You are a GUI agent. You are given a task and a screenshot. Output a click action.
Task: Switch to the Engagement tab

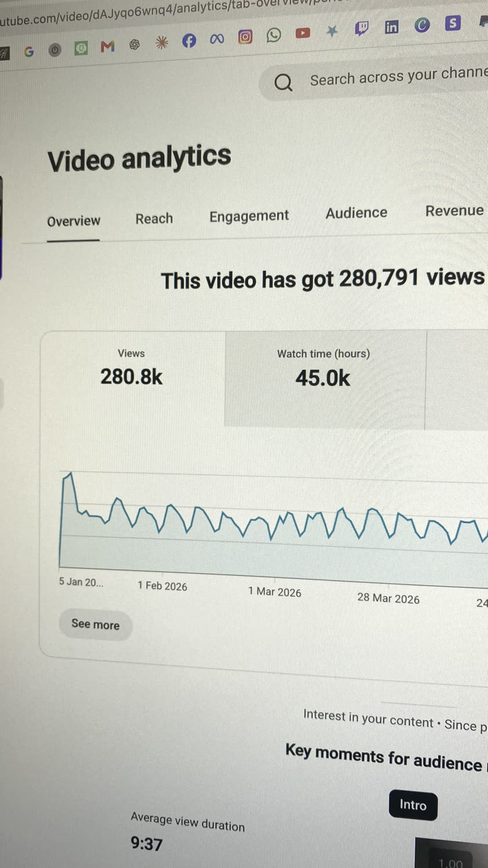coord(249,216)
